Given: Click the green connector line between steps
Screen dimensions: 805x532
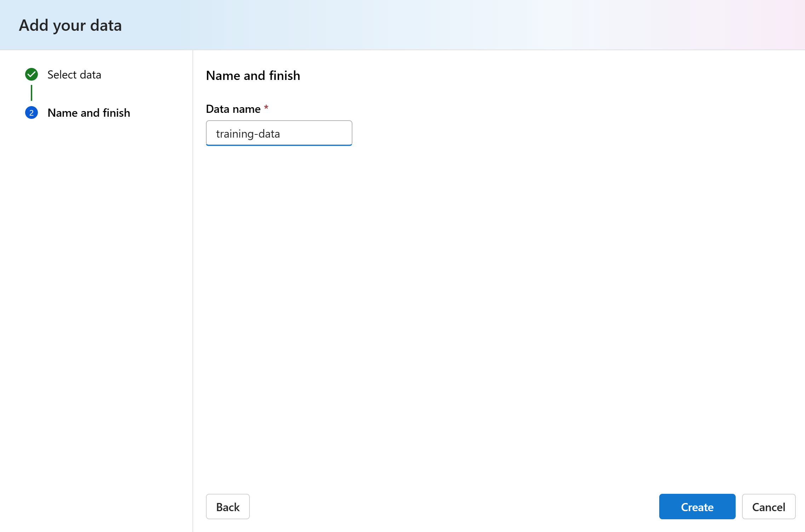Looking at the screenshot, I should point(31,93).
